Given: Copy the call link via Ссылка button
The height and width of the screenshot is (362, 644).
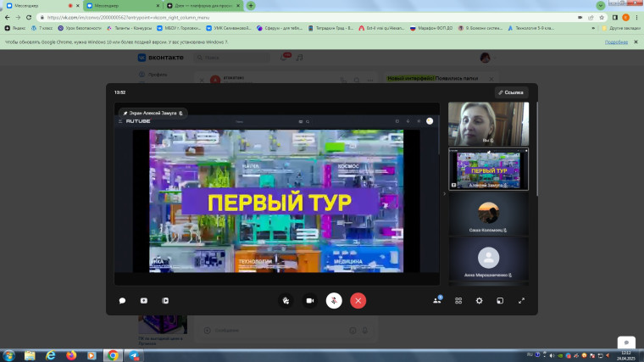Looking at the screenshot, I should pyautogui.click(x=511, y=92).
